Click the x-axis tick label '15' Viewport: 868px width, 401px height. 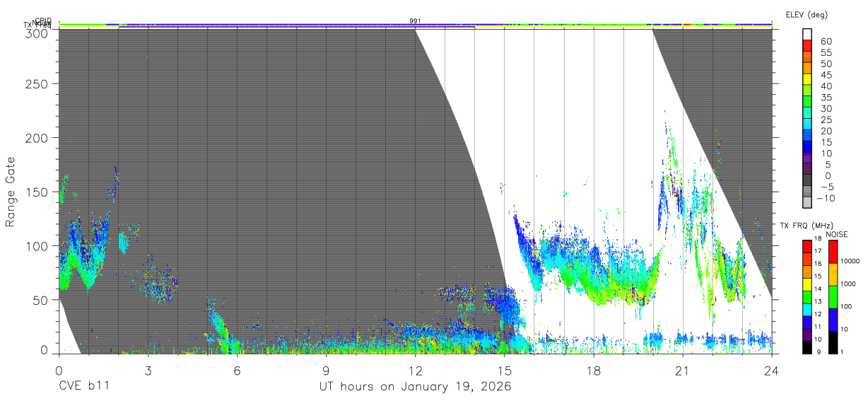click(504, 370)
